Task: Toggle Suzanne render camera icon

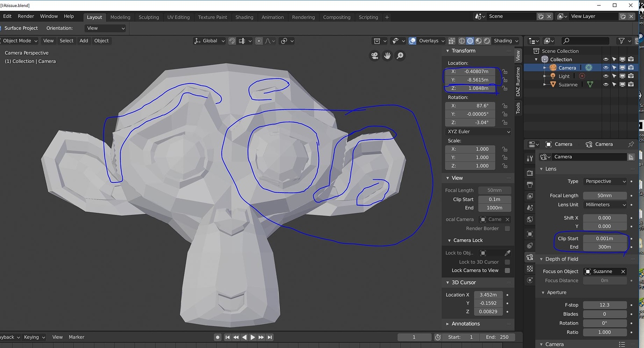Action: [631, 84]
